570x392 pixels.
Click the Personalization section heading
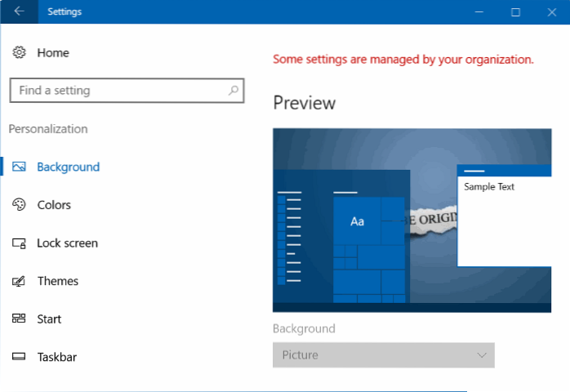[x=48, y=129]
